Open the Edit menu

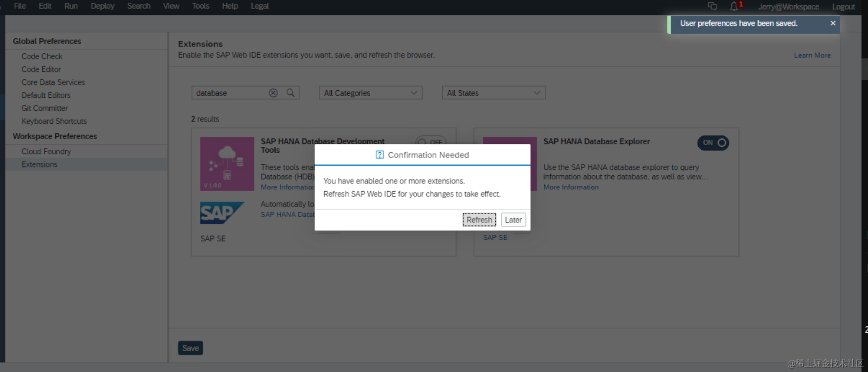point(45,6)
